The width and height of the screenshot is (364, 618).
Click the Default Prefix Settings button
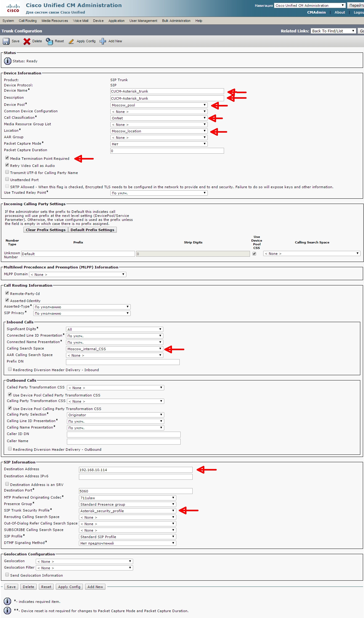(x=92, y=230)
